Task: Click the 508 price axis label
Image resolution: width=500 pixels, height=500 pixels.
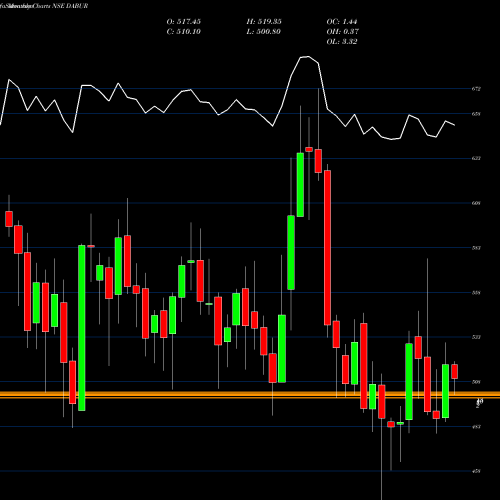Action: point(476,382)
